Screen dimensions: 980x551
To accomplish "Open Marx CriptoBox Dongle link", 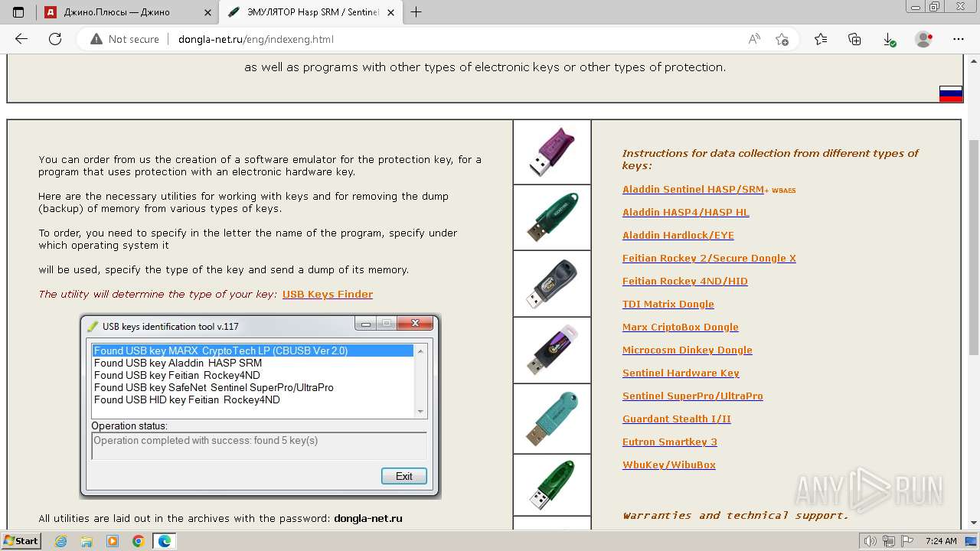I will point(681,327).
